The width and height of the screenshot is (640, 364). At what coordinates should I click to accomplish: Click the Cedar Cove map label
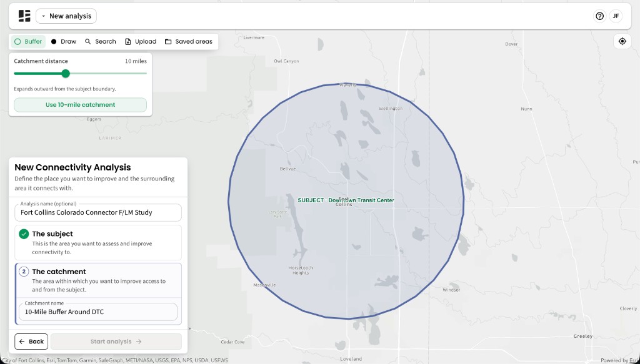(x=232, y=342)
